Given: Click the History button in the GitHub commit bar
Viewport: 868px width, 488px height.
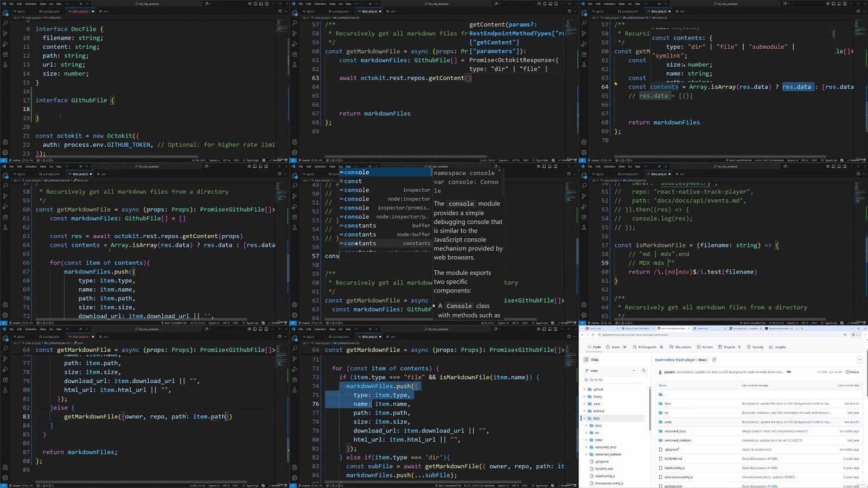Looking at the screenshot, I should 852,372.
